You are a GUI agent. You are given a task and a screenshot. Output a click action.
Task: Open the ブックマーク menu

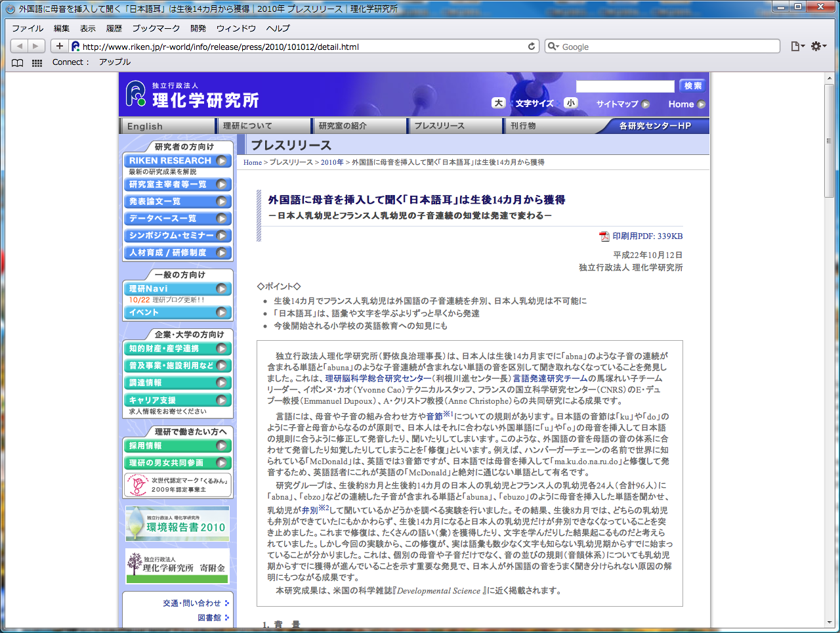pyautogui.click(x=156, y=28)
